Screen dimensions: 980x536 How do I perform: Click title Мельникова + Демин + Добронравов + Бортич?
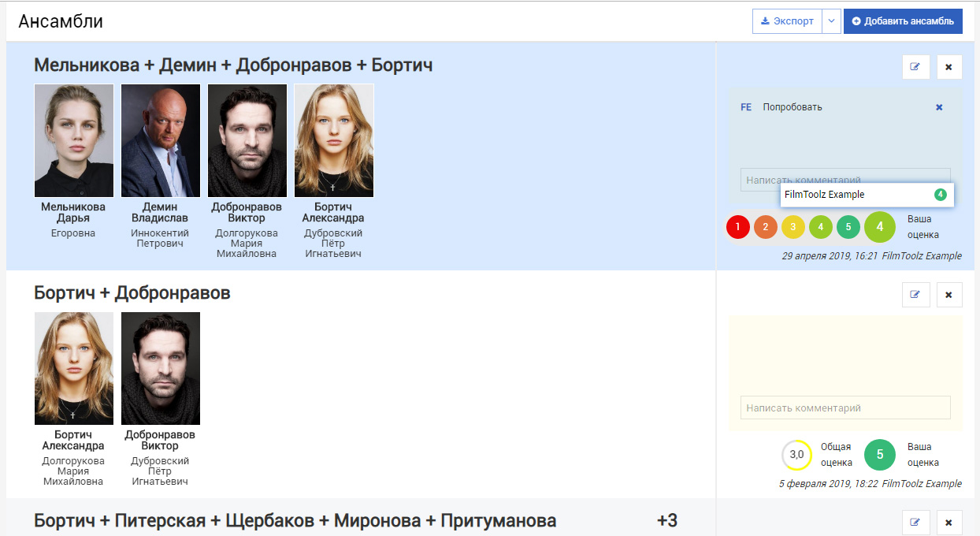tap(233, 65)
